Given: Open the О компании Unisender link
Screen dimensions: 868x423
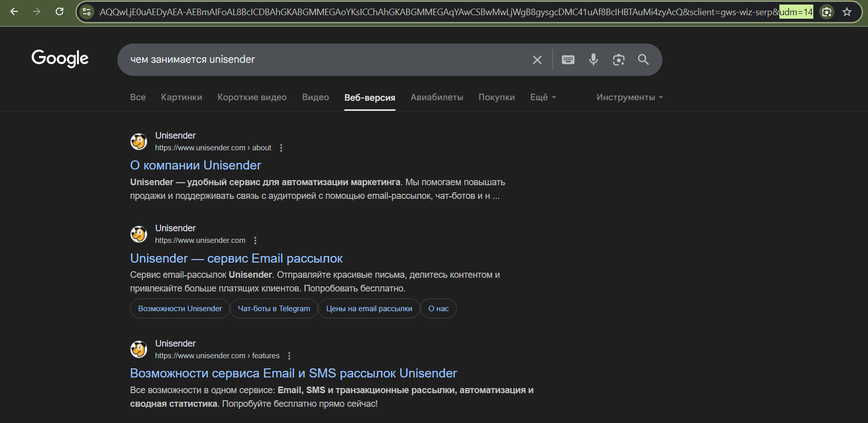Looking at the screenshot, I should point(195,165).
